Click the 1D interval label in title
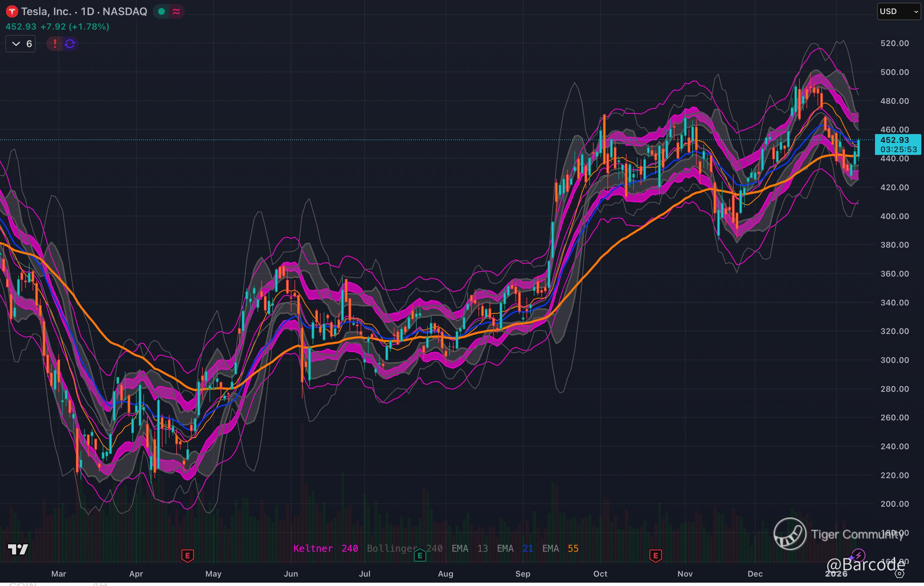This screenshot has height=586, width=924. click(88, 11)
